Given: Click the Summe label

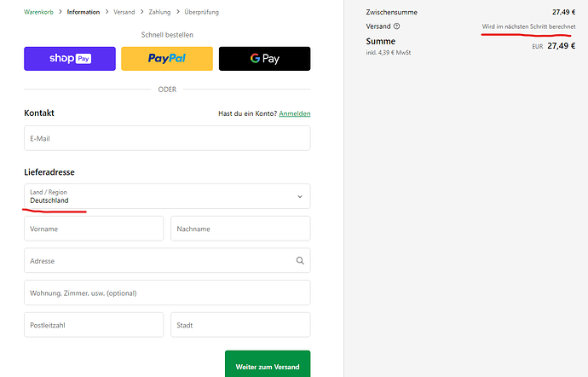Looking at the screenshot, I should 381,41.
